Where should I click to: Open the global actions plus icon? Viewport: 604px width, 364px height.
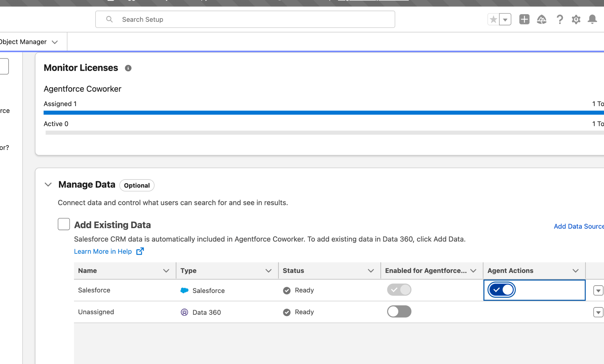point(524,19)
